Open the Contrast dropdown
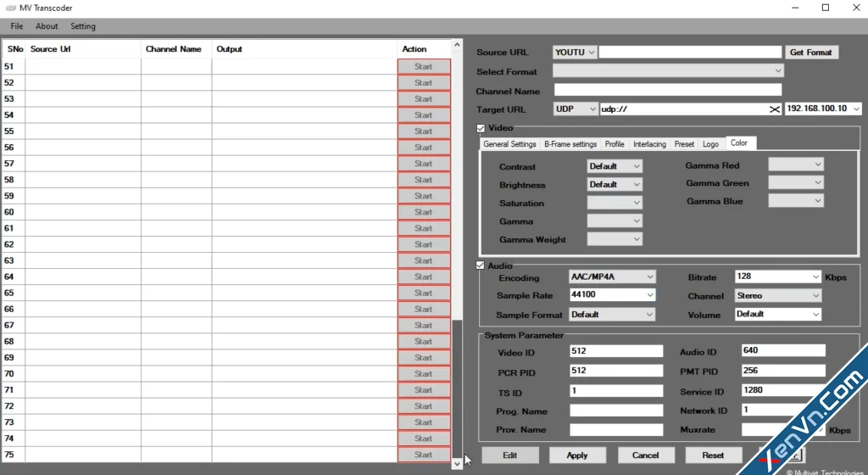This screenshot has height=475, width=868. pyautogui.click(x=615, y=166)
